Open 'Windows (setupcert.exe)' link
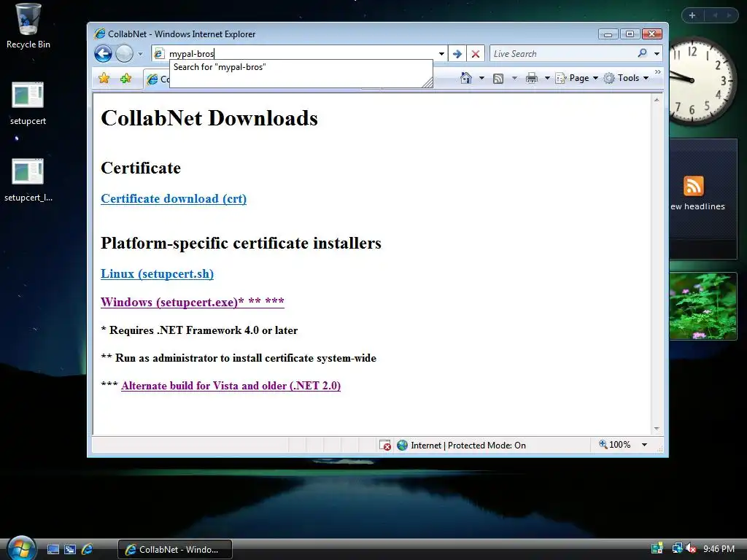The image size is (747, 560). tap(193, 302)
